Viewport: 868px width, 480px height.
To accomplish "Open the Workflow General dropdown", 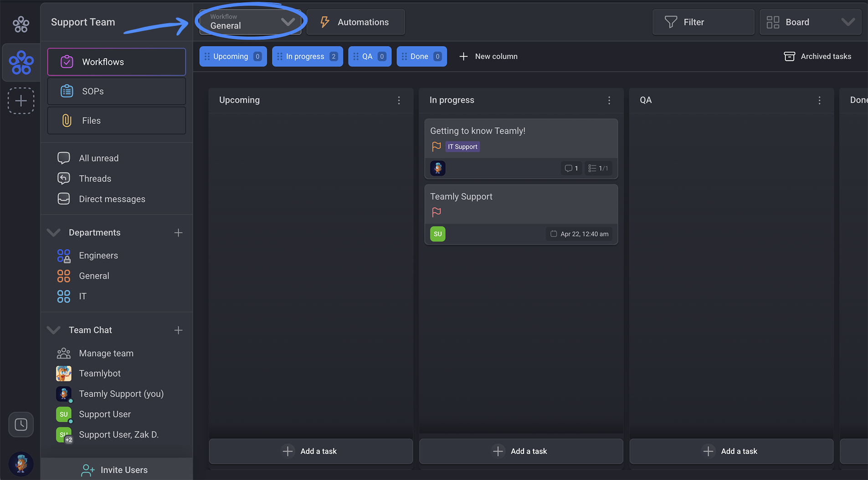I will tap(250, 22).
